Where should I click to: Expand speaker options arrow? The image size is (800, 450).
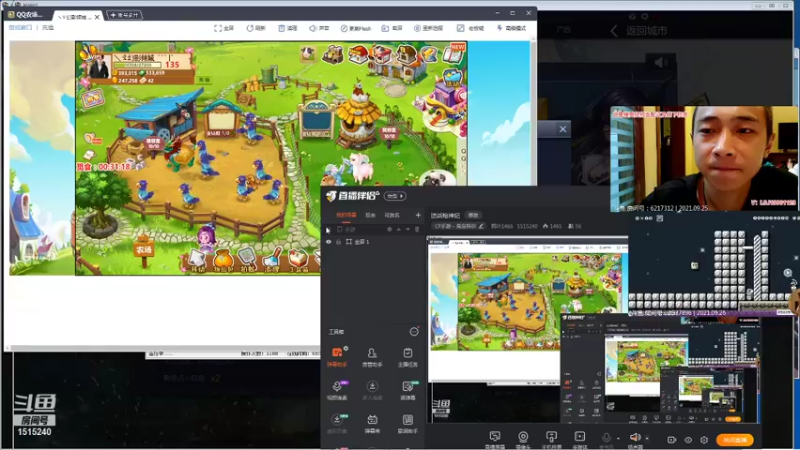click(647, 438)
